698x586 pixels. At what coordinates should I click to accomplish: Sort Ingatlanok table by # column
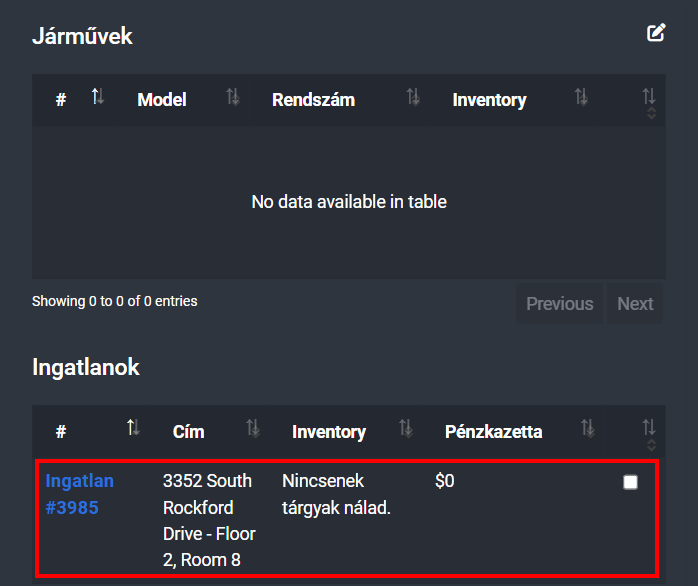pyautogui.click(x=91, y=431)
